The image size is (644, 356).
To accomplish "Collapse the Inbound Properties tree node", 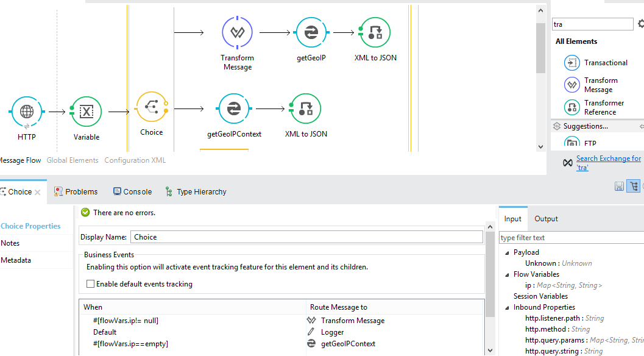I will pyautogui.click(x=507, y=307).
